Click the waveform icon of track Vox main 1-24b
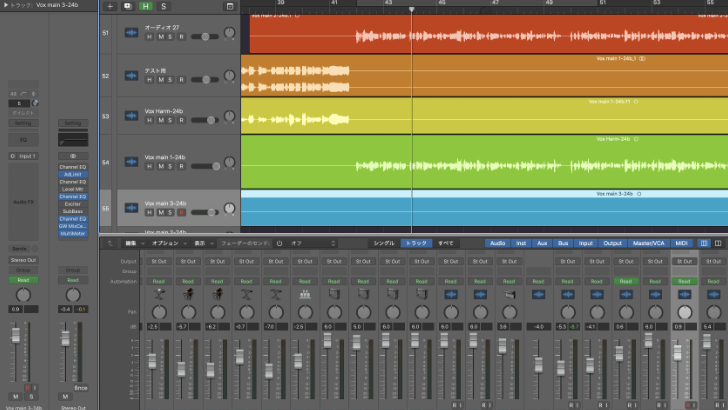Viewport: 728px width, 410px height. tap(131, 162)
